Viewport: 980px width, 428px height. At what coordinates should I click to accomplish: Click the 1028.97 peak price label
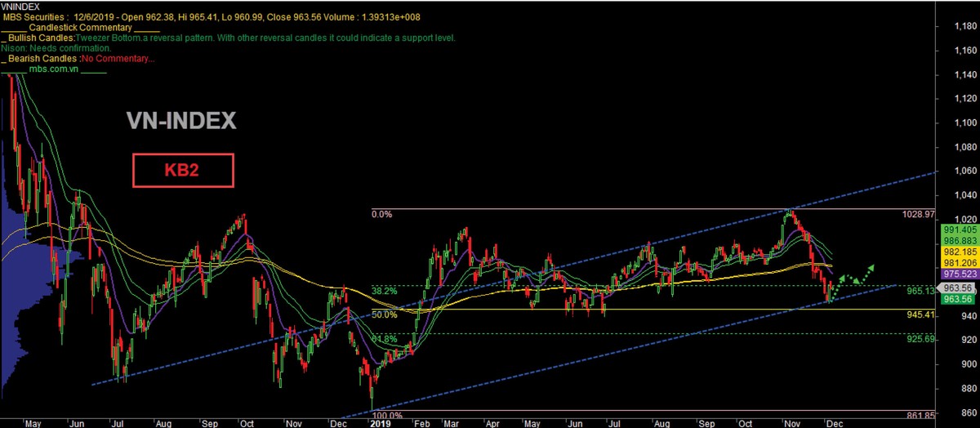pyautogui.click(x=918, y=213)
